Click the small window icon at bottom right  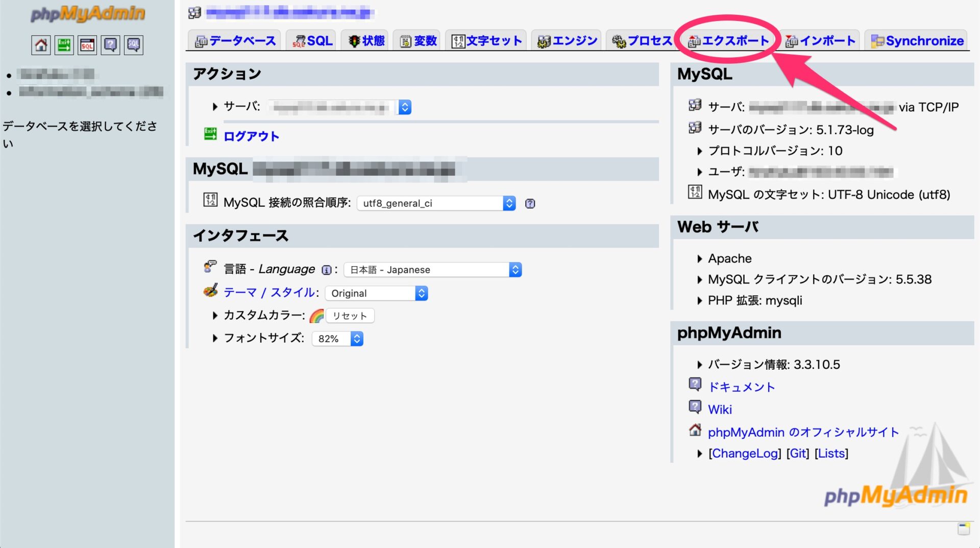tap(964, 529)
